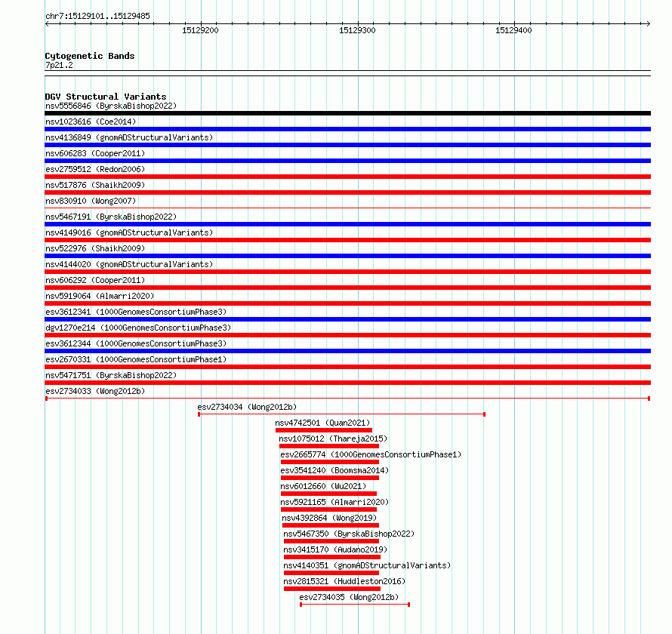Open nsv4140351 (gnomADStructuralVariants) label
The height and width of the screenshot is (634, 672).
pos(367,565)
